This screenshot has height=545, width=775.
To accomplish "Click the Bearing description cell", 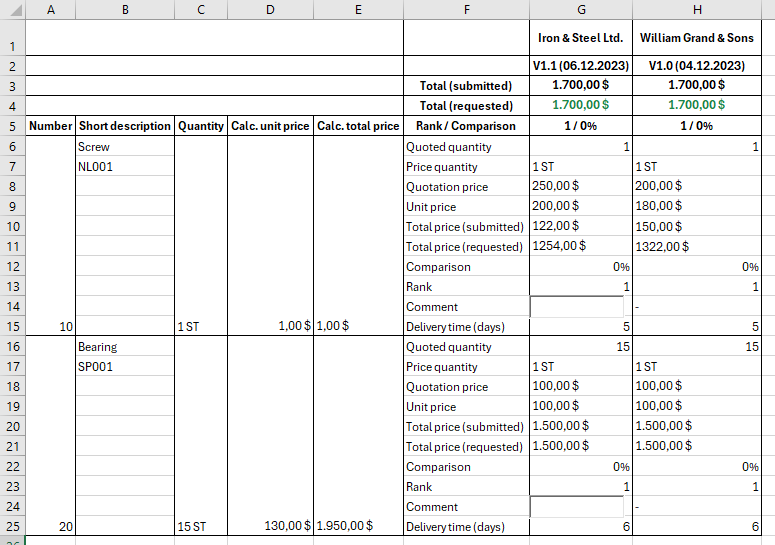I will pos(124,347).
